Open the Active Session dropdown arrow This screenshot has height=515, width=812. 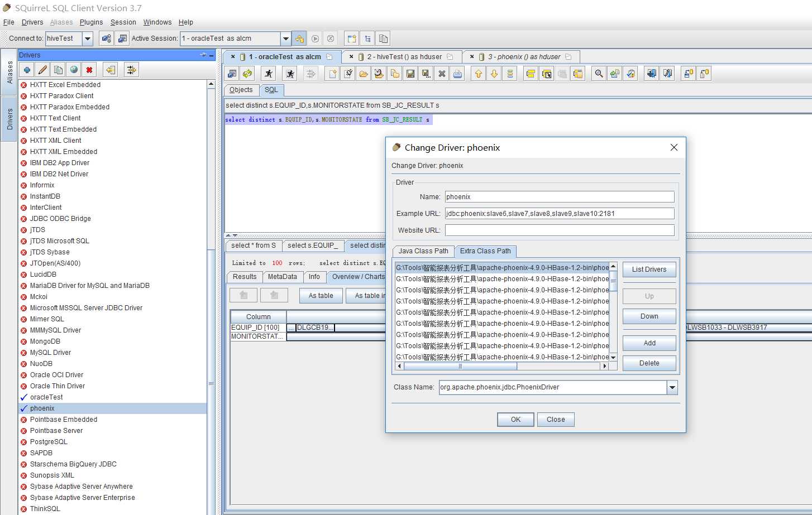click(286, 38)
